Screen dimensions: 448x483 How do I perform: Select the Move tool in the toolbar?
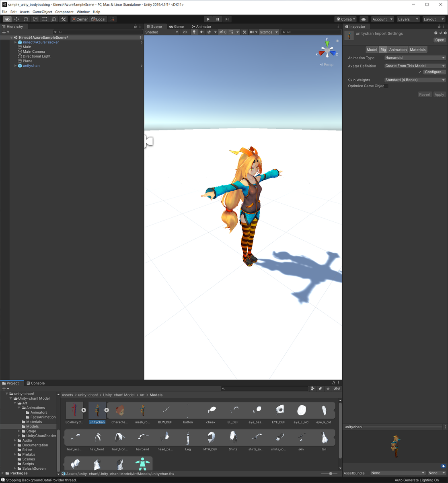(16, 19)
